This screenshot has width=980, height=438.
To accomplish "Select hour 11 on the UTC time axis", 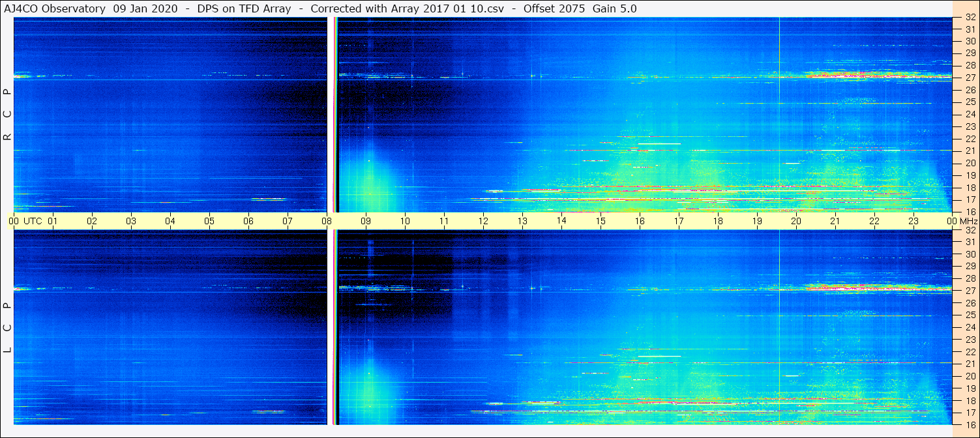I will click(444, 221).
